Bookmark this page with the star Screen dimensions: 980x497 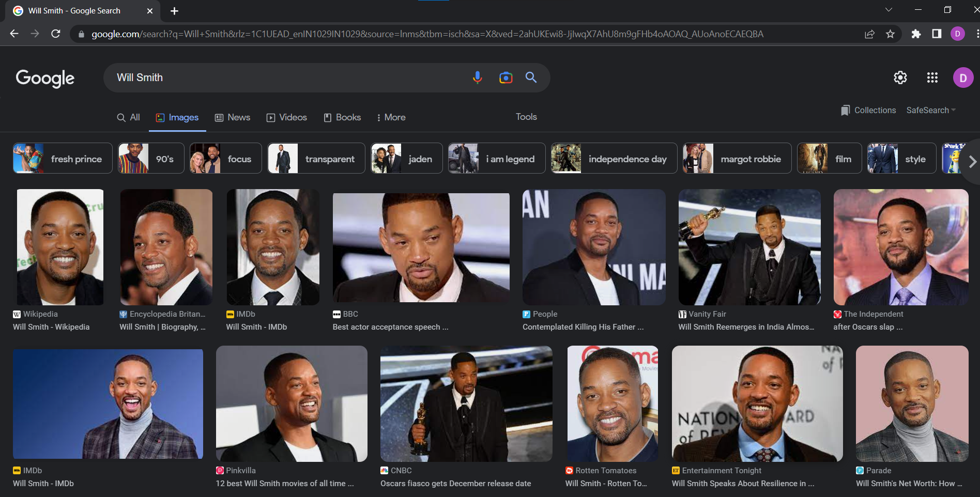(x=891, y=34)
